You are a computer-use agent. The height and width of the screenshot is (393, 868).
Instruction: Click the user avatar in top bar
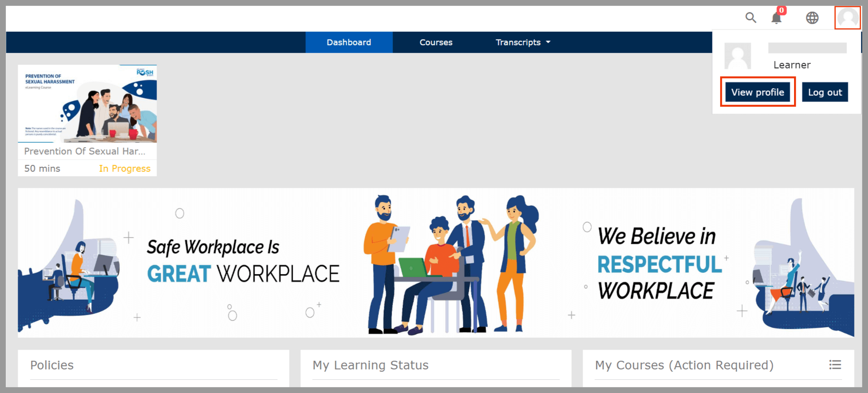(847, 18)
